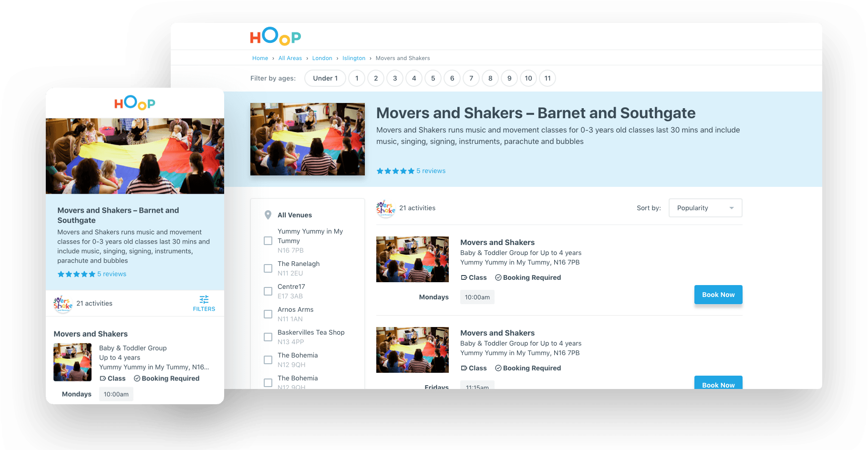Filter by age 2
This screenshot has width=868, height=450.
(x=376, y=78)
